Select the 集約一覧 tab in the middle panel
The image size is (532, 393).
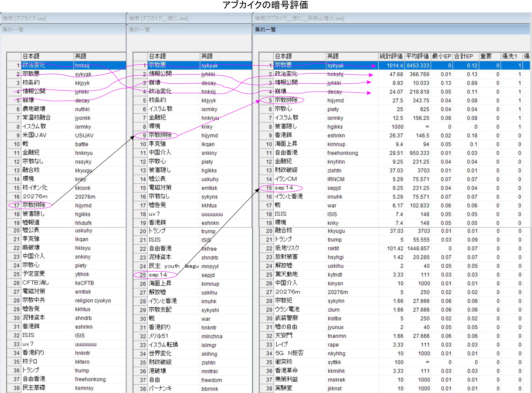coord(140,30)
